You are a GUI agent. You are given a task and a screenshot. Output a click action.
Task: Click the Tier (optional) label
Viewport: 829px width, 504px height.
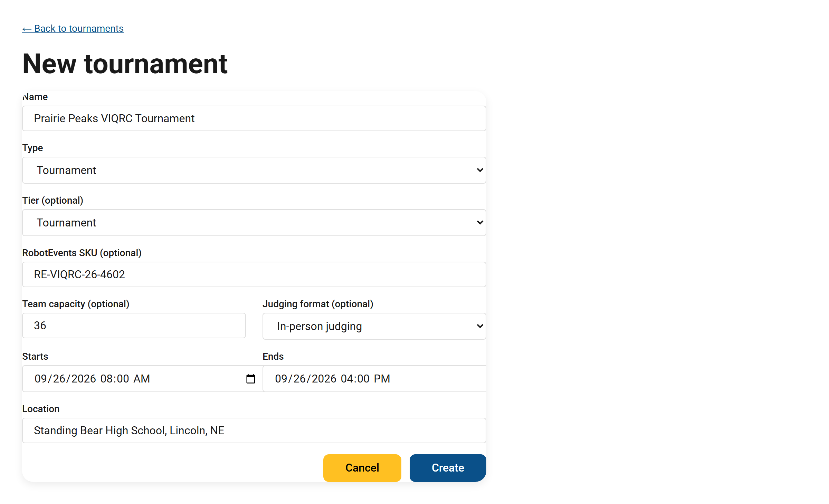pyautogui.click(x=53, y=200)
